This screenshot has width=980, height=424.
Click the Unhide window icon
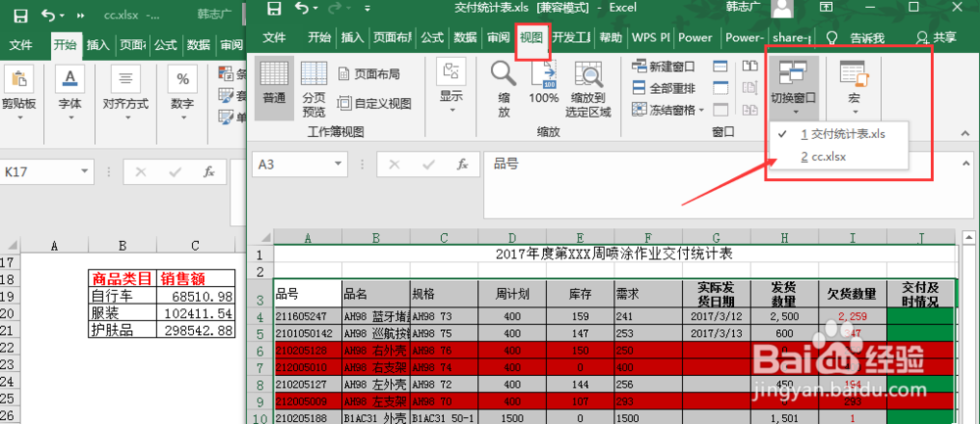point(720,110)
